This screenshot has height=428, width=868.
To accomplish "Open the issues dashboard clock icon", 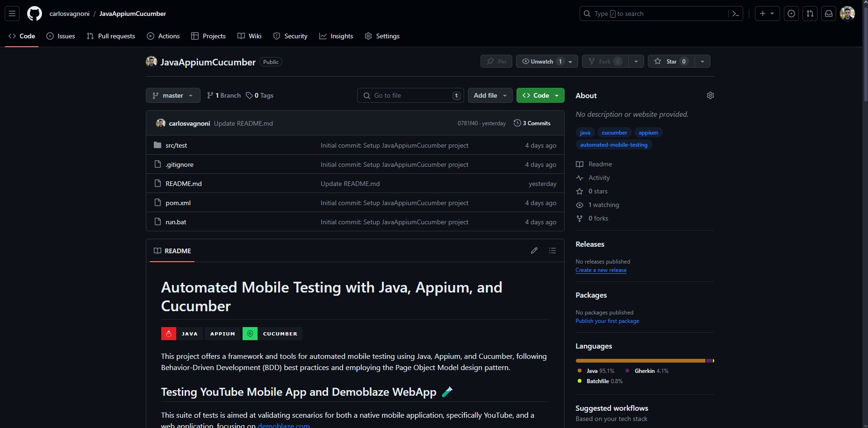I will [x=791, y=14].
